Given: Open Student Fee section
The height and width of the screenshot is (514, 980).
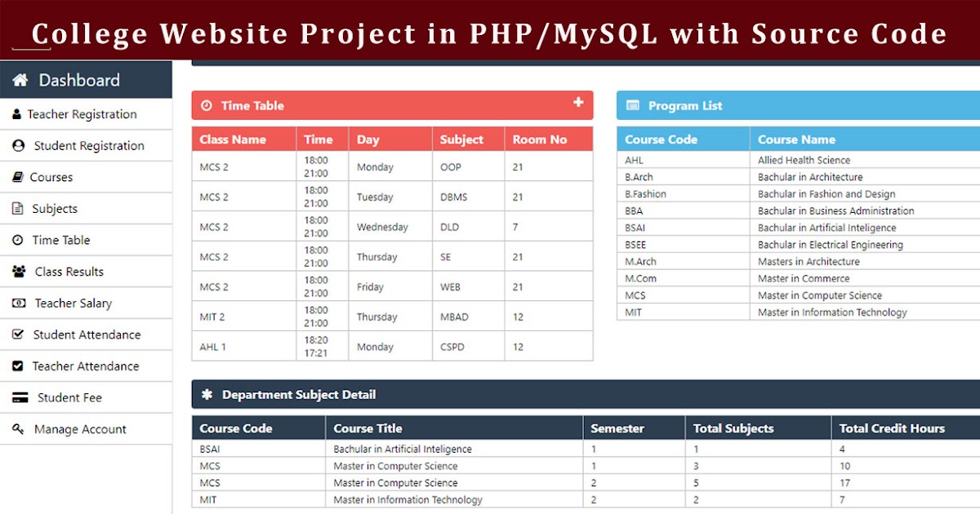Looking at the screenshot, I should [x=86, y=398].
